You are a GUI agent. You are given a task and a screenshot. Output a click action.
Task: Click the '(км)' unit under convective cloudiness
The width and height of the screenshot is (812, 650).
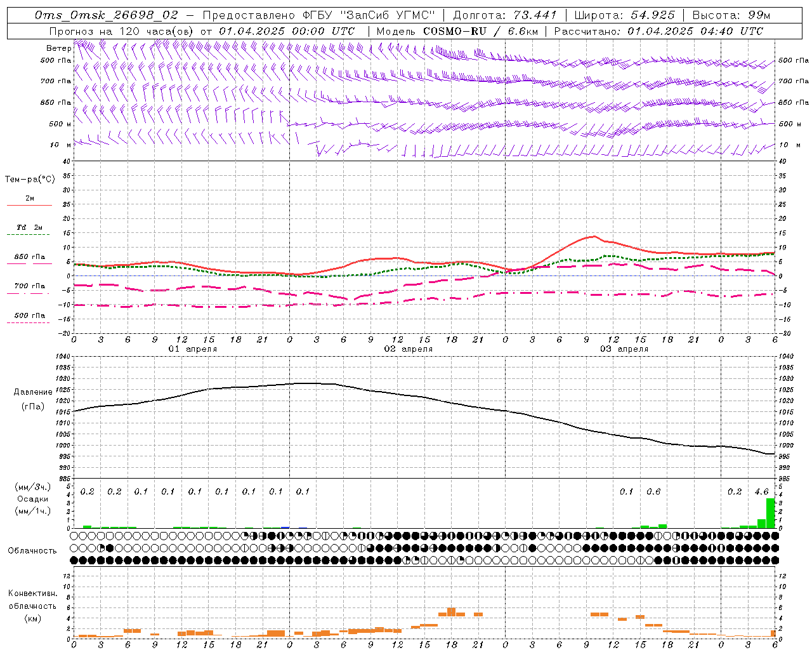click(32, 618)
